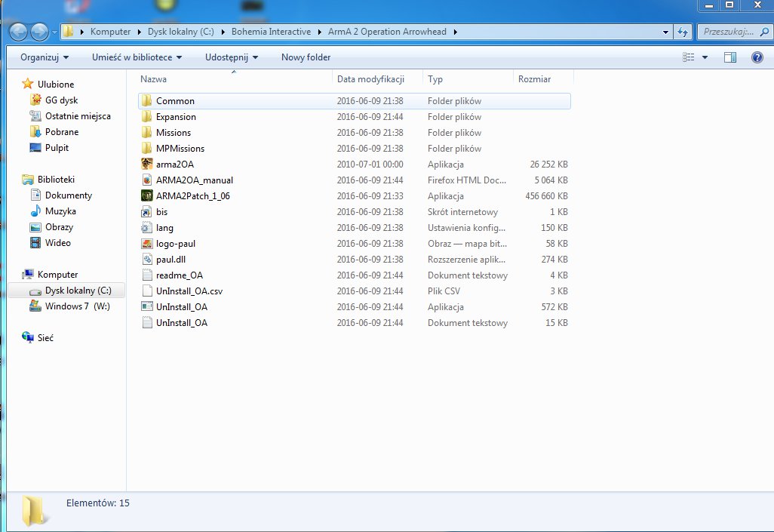Open Windows 7 (W:) drive

pos(77,306)
